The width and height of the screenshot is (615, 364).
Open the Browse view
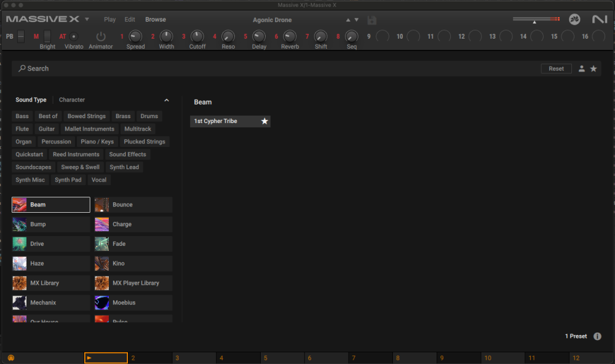click(156, 19)
